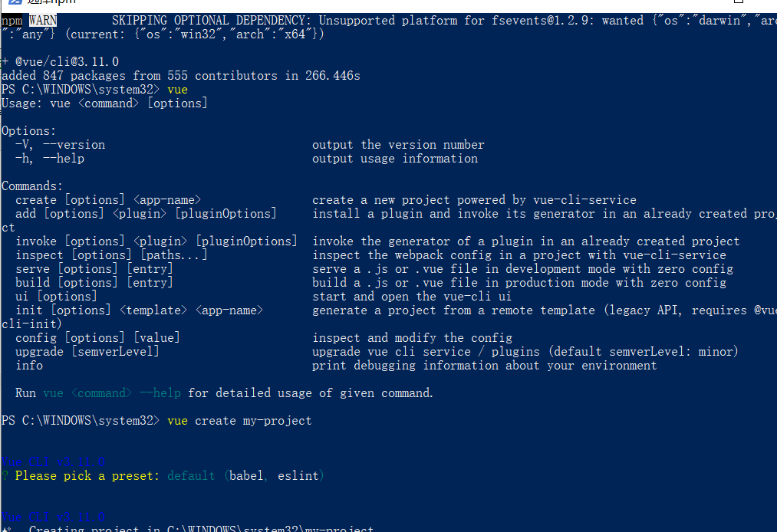Click the 'info' command entry
Screen dimensions: 777x532
coord(29,366)
